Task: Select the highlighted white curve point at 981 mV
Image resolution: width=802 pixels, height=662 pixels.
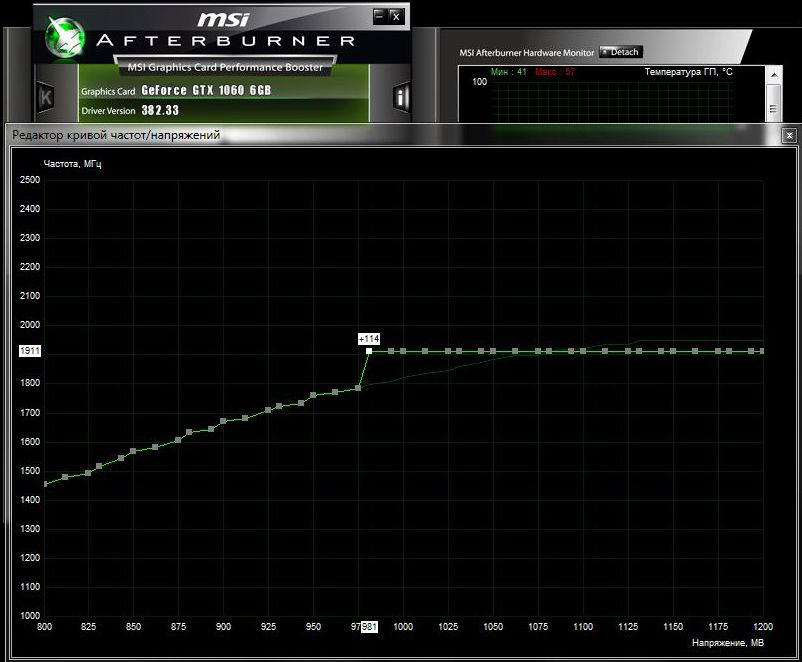Action: coord(369,351)
